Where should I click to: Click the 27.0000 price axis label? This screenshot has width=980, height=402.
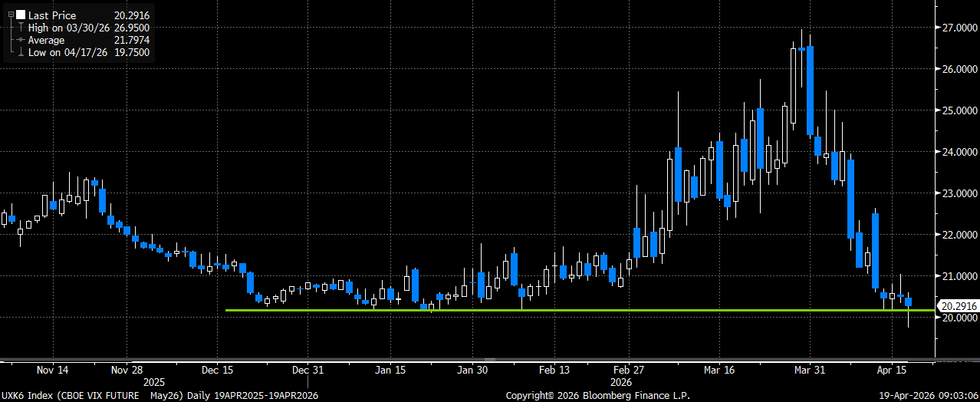point(959,28)
